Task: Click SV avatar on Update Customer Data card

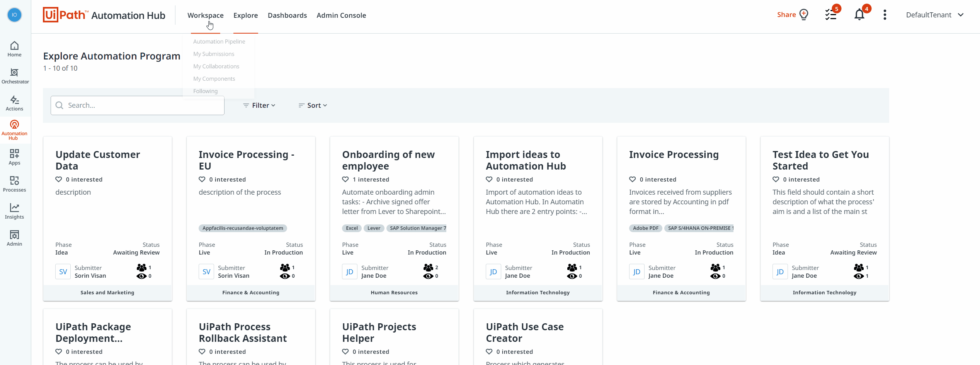Action: [63, 272]
